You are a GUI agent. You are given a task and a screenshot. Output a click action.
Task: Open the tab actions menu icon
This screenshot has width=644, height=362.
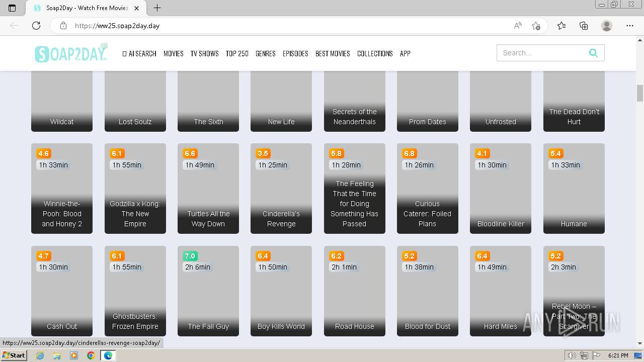pyautogui.click(x=12, y=8)
